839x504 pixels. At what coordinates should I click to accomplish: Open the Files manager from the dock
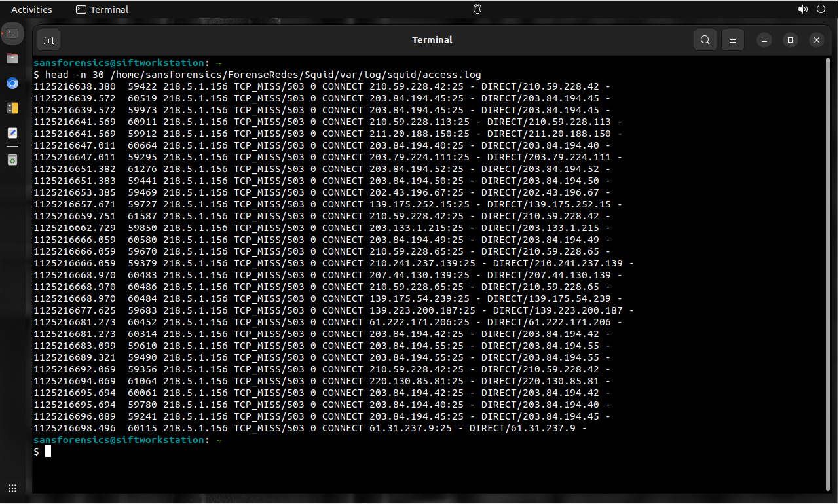point(12,58)
